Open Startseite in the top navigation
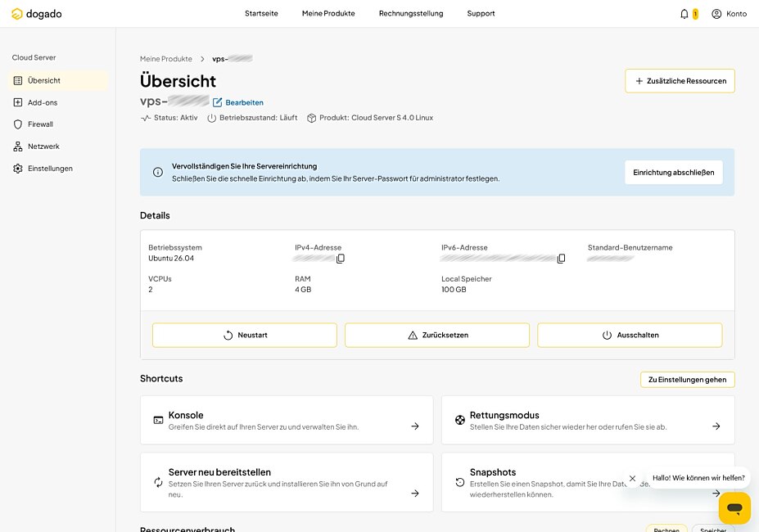 tap(261, 14)
